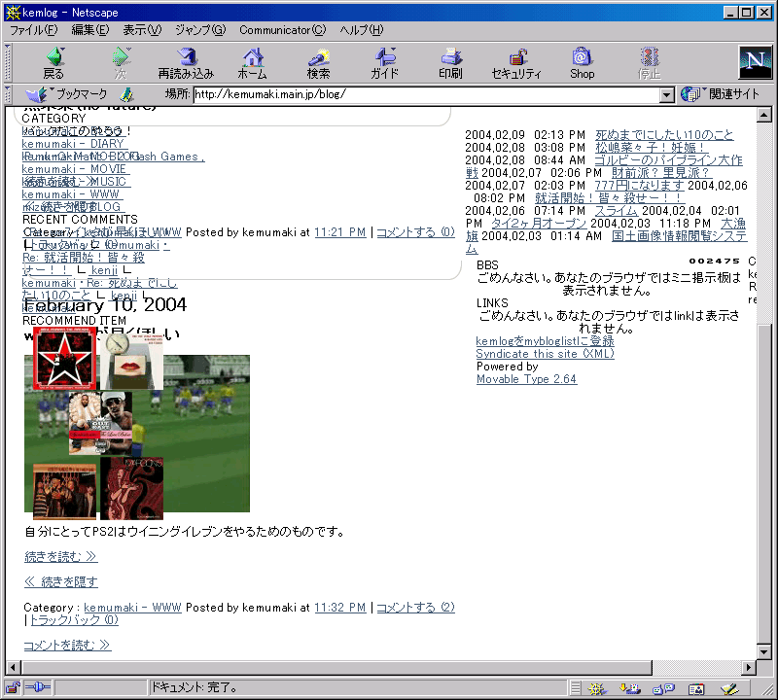The image size is (778, 700).
Task: Click the Netscape icon in the title bar
Action: pos(14,13)
